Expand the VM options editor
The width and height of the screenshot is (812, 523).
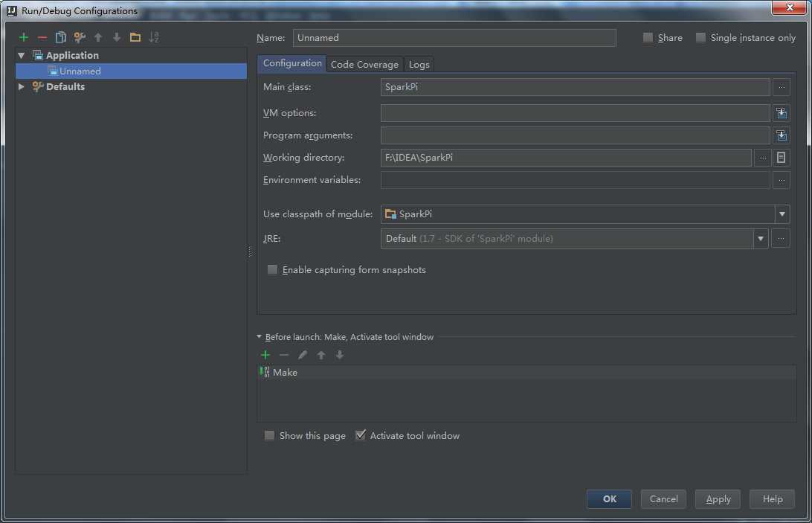[782, 113]
